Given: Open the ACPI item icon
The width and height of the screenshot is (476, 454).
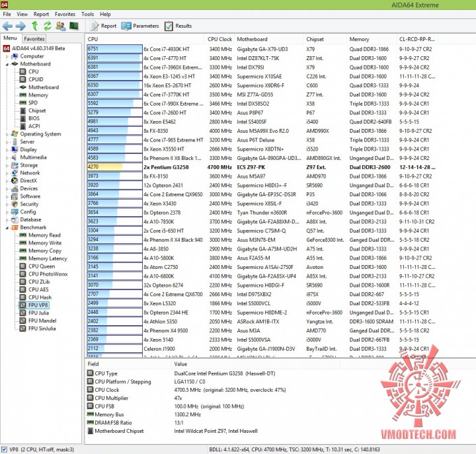Looking at the screenshot, I should pos(22,126).
